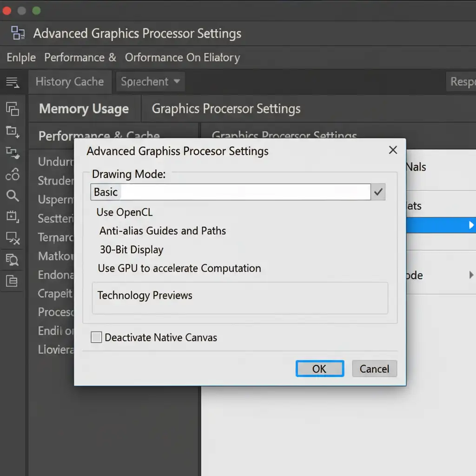Click the app icon beside the window title

pos(18,33)
